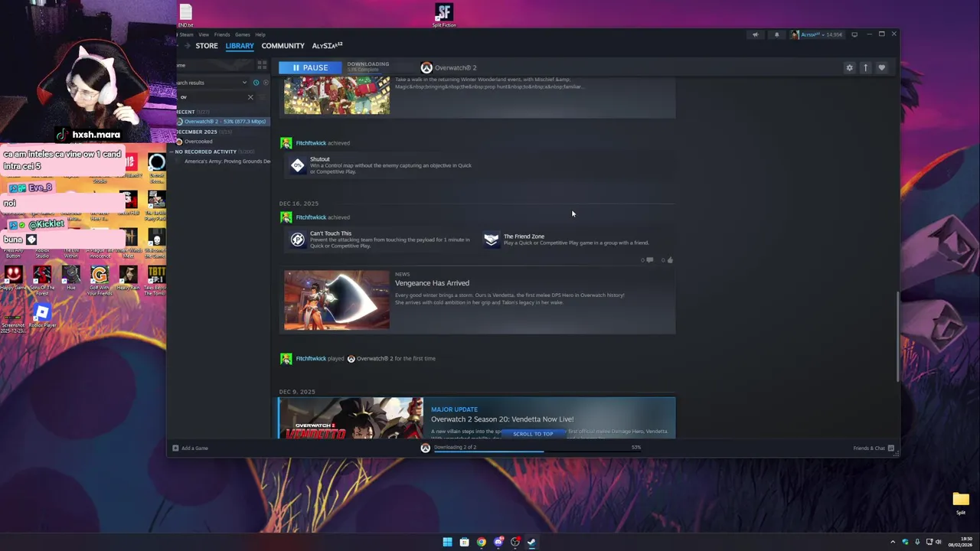
Task: Open Season 20 Vendetta major update
Action: pyautogui.click(x=477, y=418)
